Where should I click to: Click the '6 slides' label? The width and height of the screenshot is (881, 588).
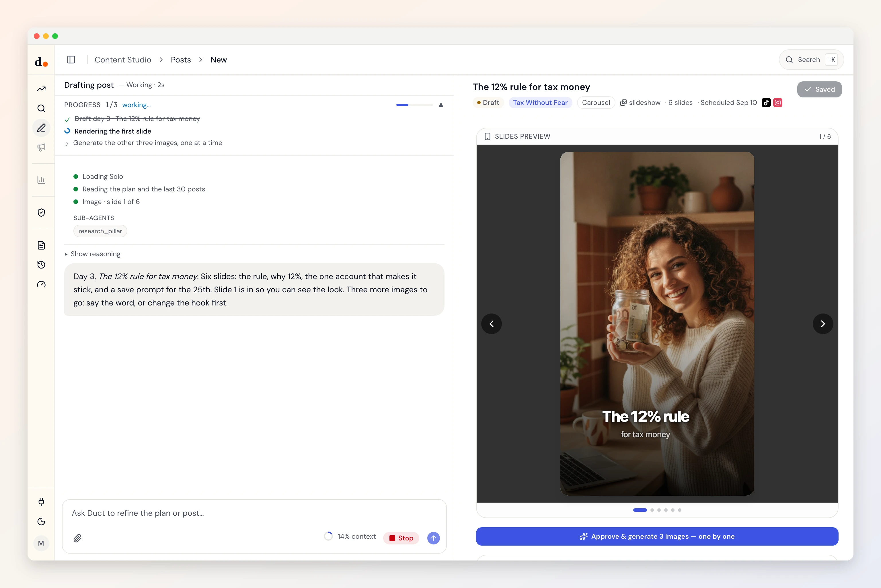[680, 103]
